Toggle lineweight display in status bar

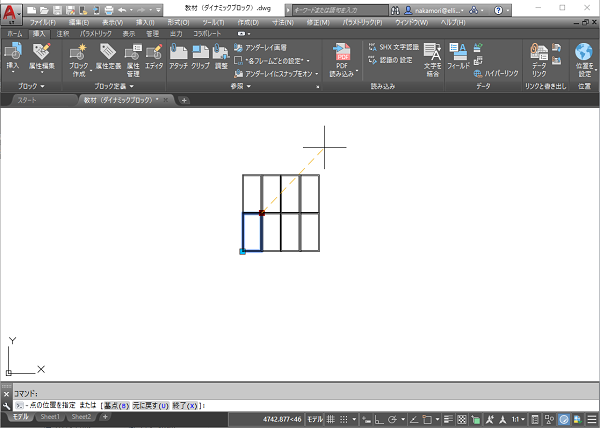pyautogui.click(x=448, y=420)
